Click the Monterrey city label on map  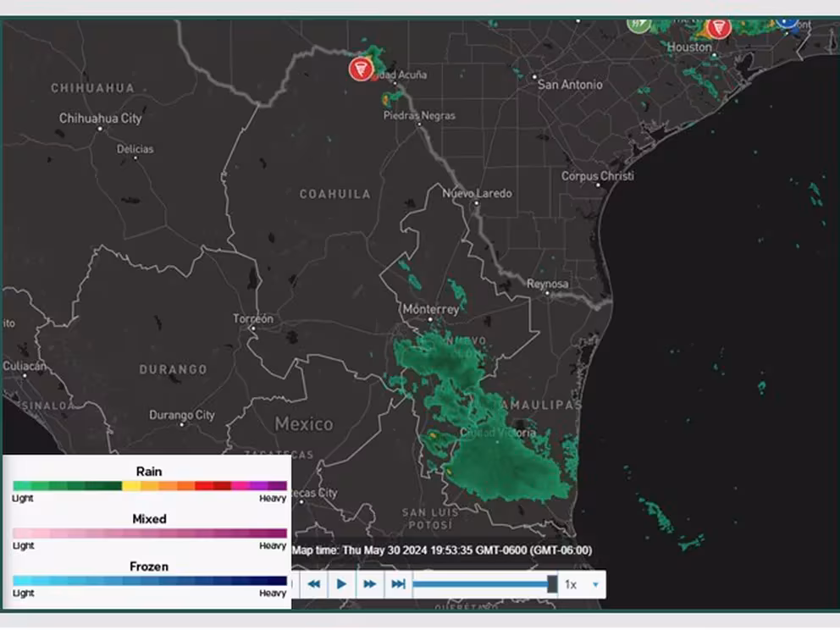(x=430, y=310)
